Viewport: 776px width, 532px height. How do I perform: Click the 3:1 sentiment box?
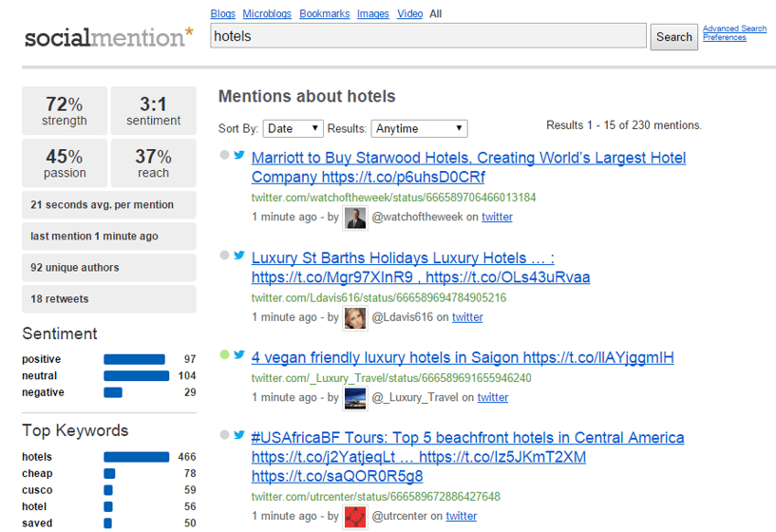pos(154,111)
